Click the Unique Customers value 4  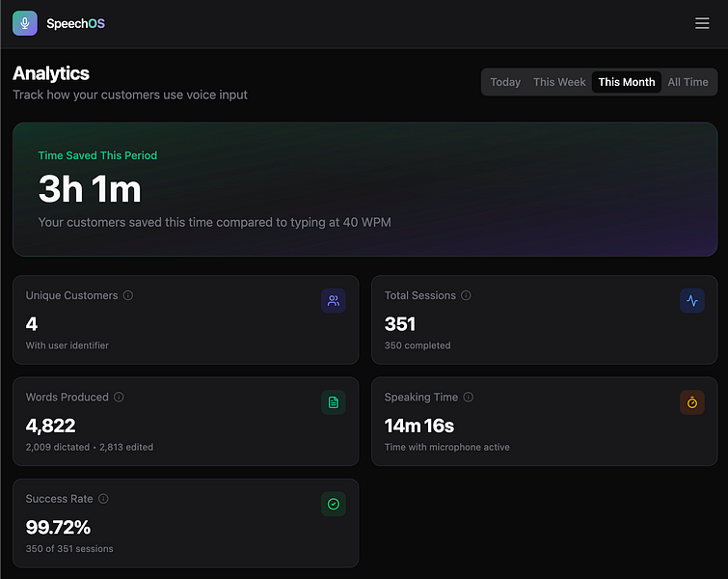point(32,324)
